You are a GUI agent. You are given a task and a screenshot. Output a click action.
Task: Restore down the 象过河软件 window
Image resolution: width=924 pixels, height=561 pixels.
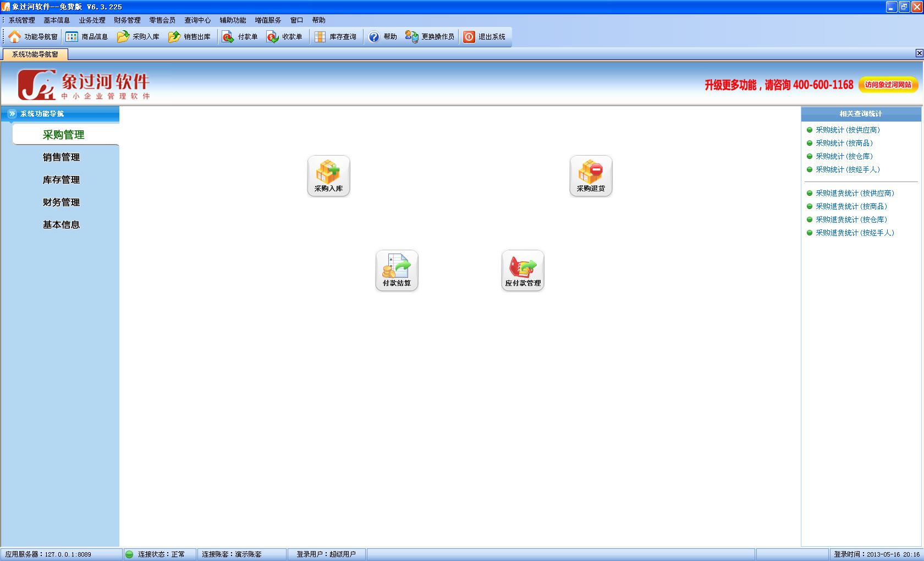click(x=904, y=7)
